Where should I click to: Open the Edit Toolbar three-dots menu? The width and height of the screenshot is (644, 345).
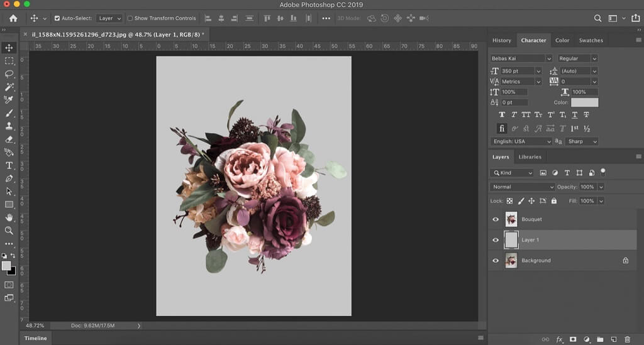(9, 244)
